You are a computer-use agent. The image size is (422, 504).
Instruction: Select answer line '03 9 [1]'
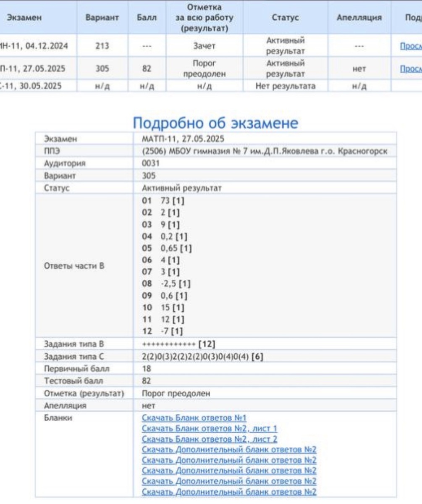tap(161, 225)
